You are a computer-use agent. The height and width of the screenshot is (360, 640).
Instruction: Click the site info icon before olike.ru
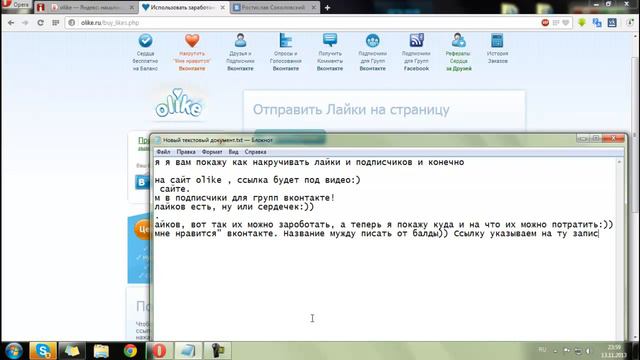pyautogui.click(x=72, y=23)
